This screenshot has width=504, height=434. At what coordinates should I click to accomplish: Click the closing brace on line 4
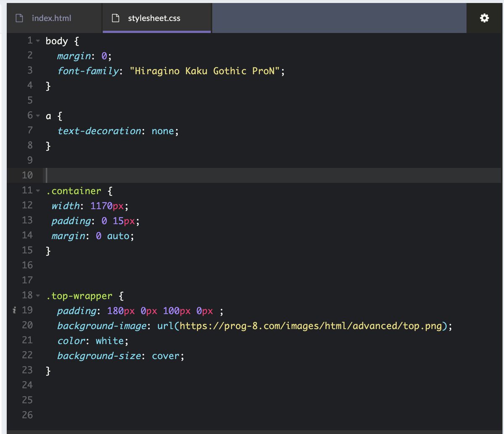click(x=48, y=86)
